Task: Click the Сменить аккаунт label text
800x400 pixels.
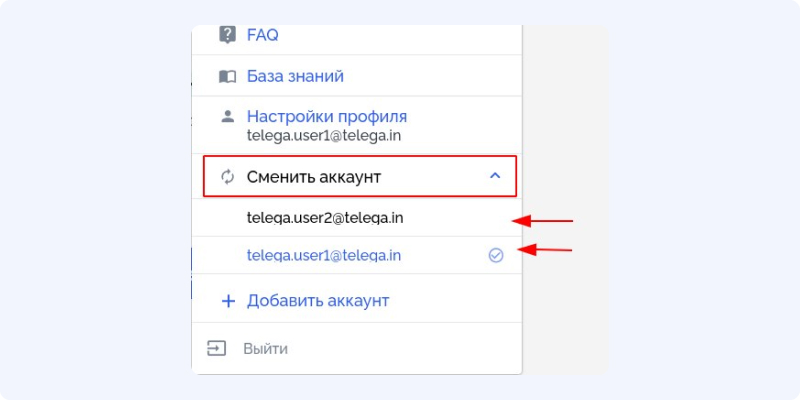Action: coord(314,177)
